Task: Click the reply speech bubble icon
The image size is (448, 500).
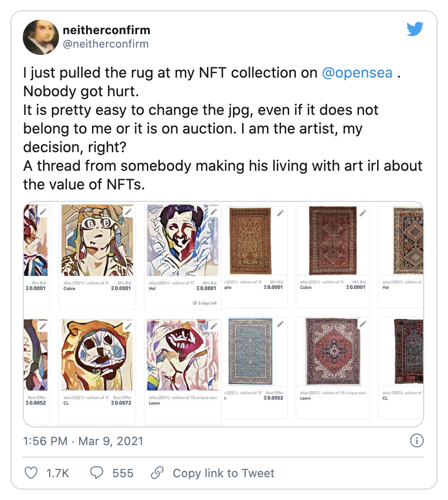Action: [x=97, y=473]
